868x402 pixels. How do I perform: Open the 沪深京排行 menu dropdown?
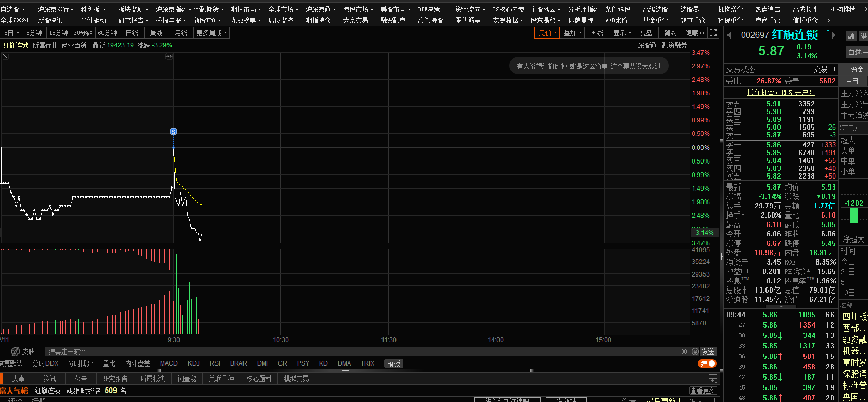coord(55,9)
